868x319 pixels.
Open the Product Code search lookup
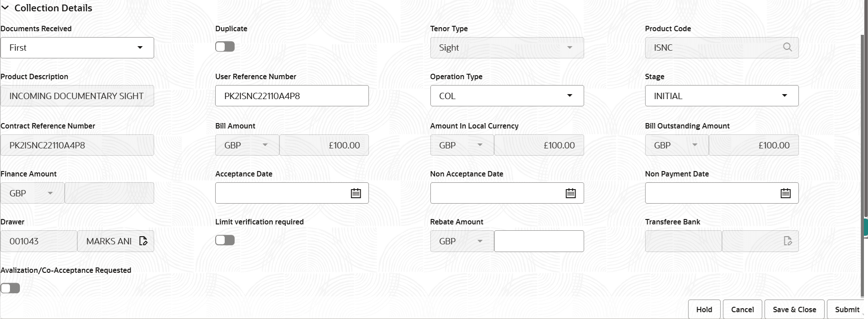pyautogui.click(x=788, y=47)
